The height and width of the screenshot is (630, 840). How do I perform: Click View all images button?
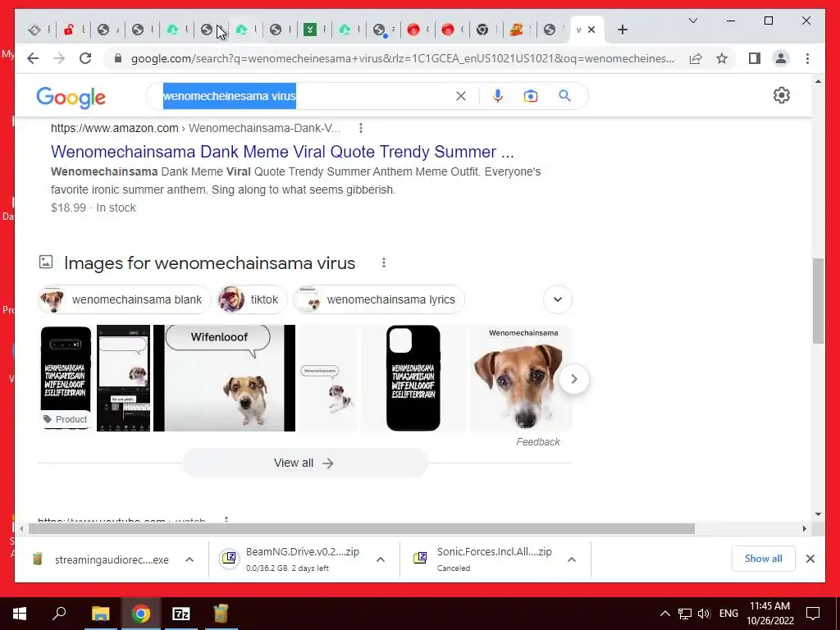point(305,463)
